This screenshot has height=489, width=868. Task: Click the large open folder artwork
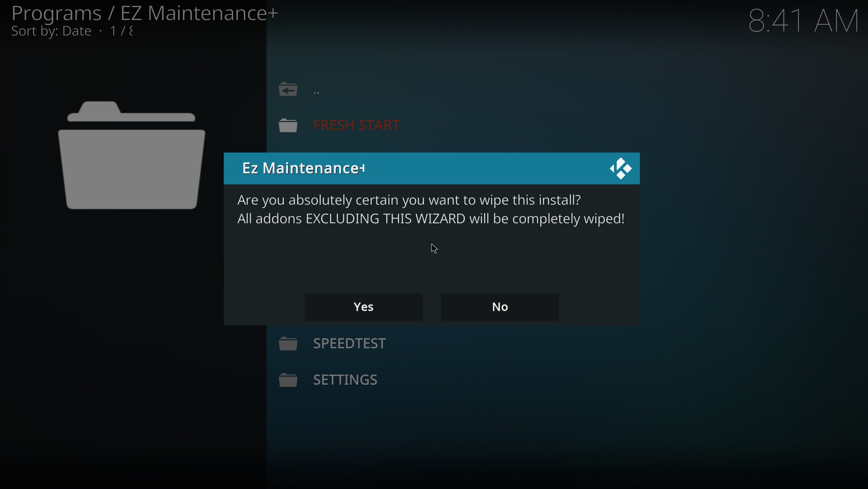tap(132, 155)
